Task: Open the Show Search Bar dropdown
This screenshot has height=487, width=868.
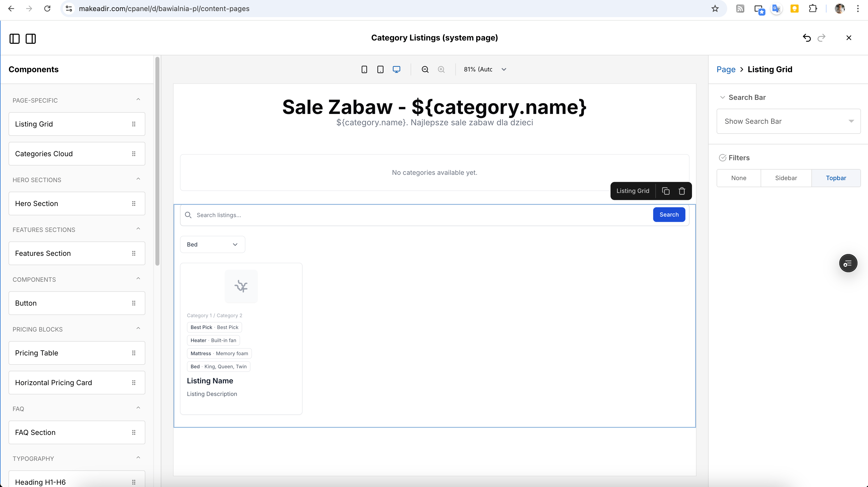Action: [x=789, y=121]
